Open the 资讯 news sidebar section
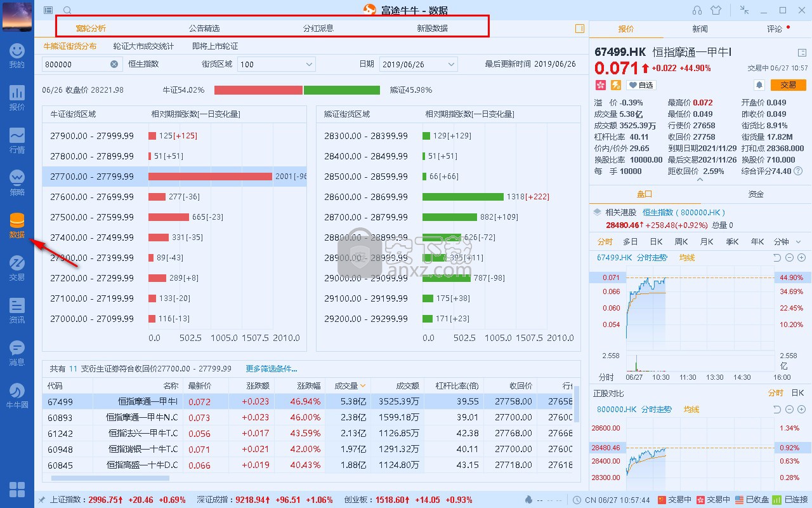This screenshot has height=508, width=812. pos(17,311)
